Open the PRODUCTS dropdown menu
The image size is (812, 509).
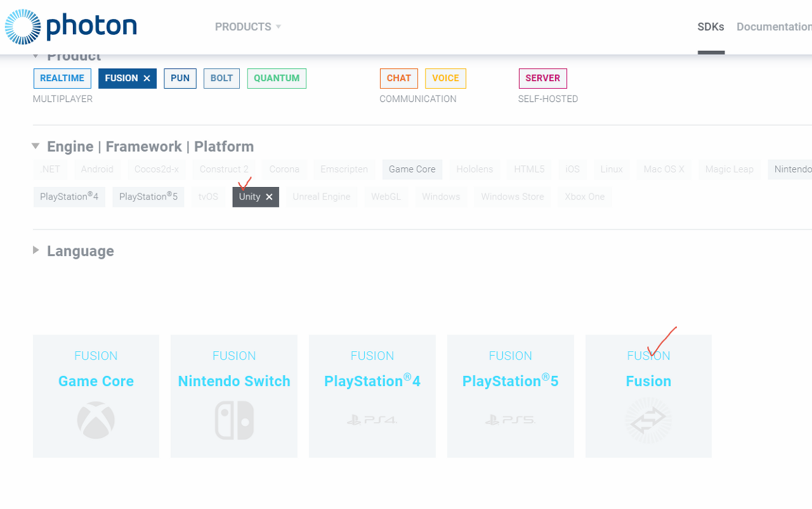click(248, 27)
